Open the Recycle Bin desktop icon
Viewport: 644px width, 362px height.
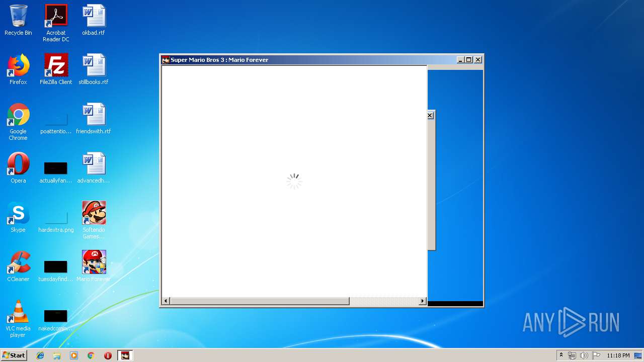(18, 20)
